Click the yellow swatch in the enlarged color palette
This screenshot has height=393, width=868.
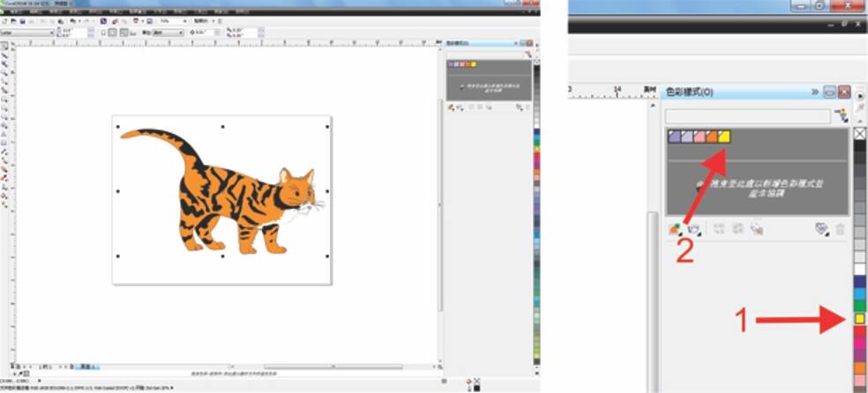(859, 316)
